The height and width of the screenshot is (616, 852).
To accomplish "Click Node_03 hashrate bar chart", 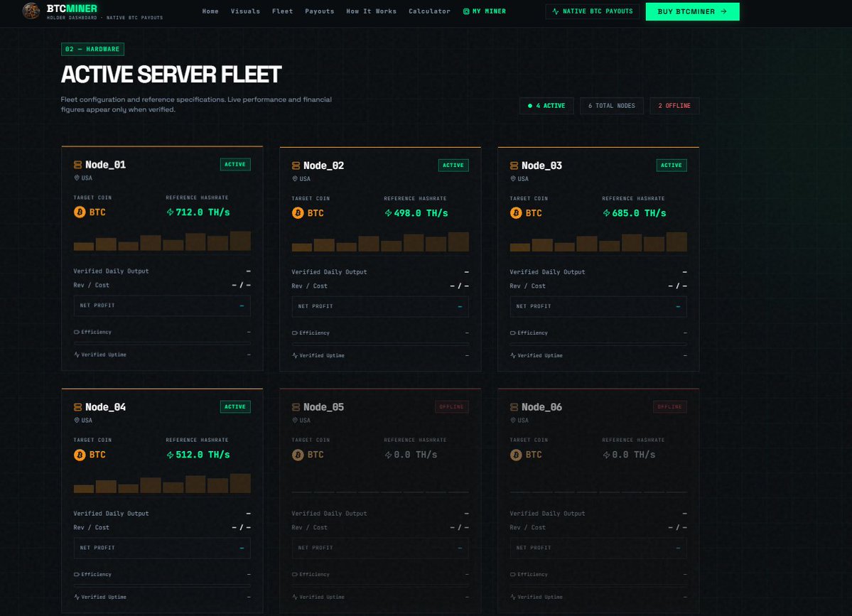I will pyautogui.click(x=598, y=242).
